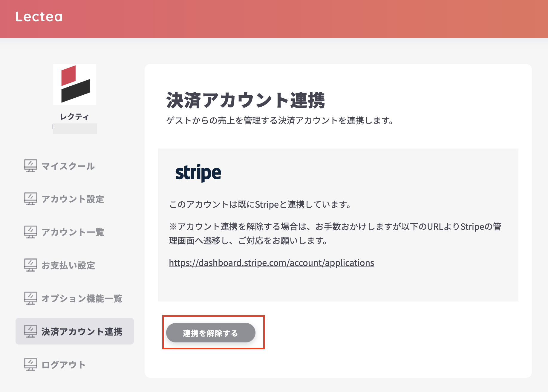Click the monitor icon beside ログアウト
548x392 pixels.
pos(30,365)
